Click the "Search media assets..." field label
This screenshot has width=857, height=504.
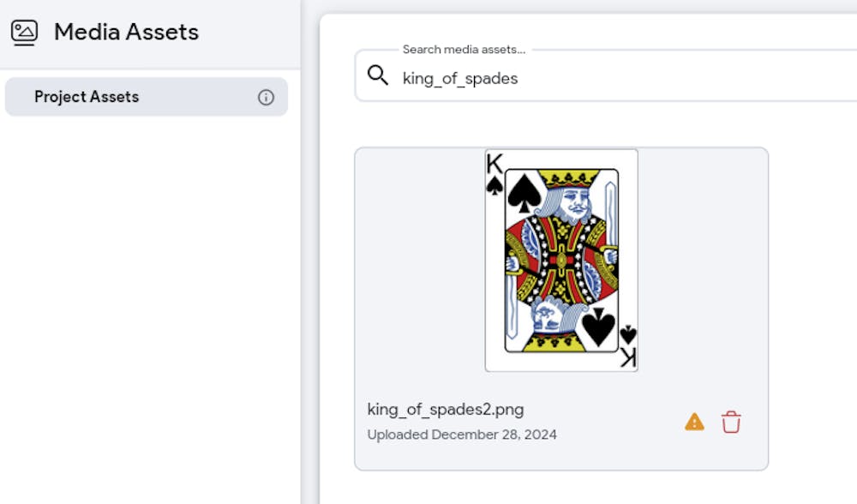click(464, 50)
